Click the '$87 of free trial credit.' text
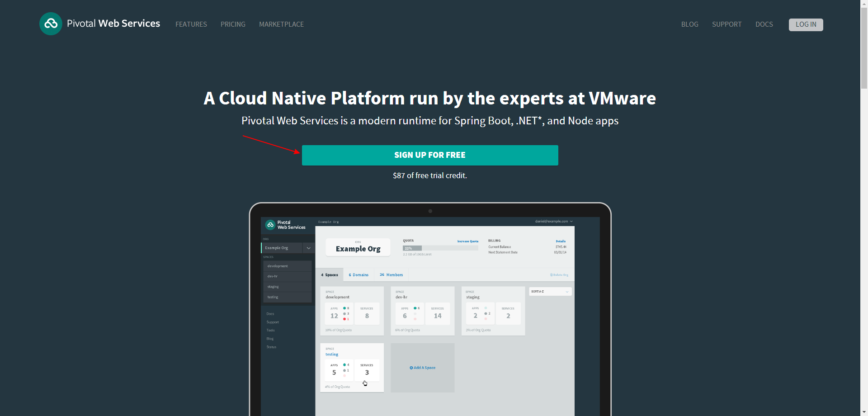868x416 pixels. (x=430, y=175)
